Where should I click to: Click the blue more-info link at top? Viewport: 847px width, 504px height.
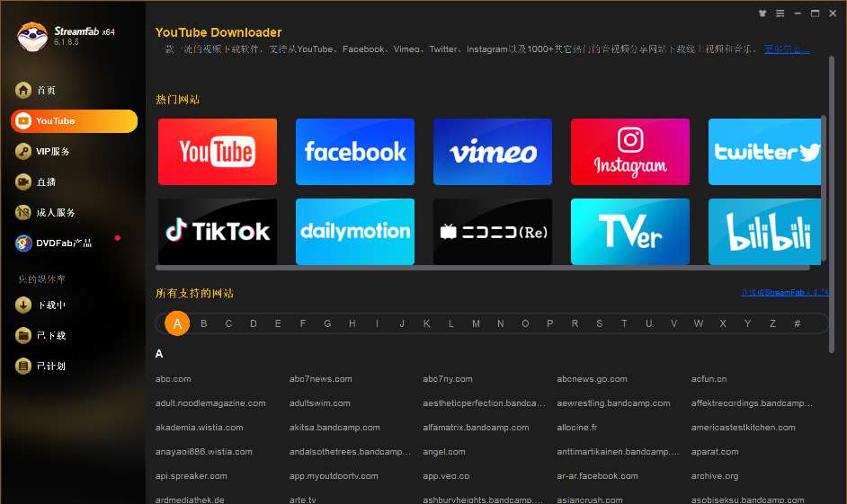pos(787,49)
